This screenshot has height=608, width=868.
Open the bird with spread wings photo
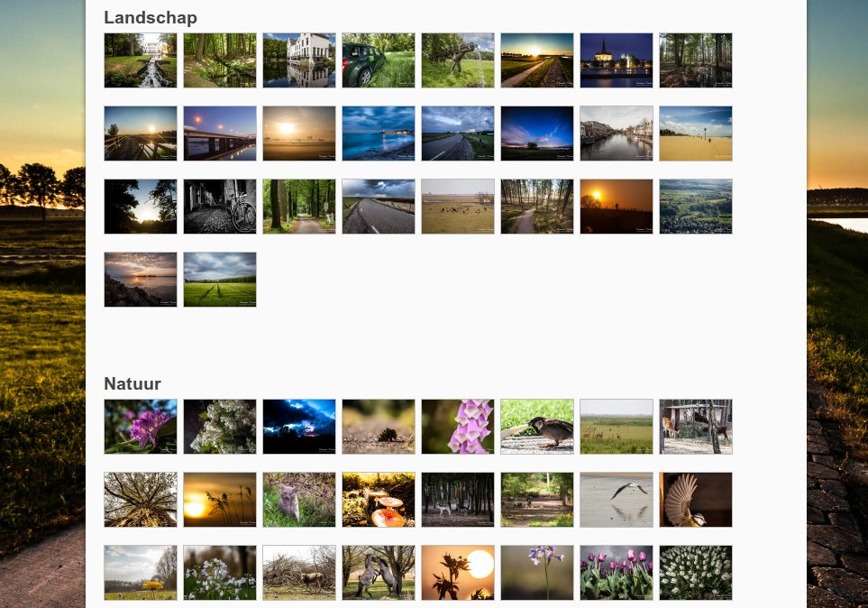tap(696, 500)
